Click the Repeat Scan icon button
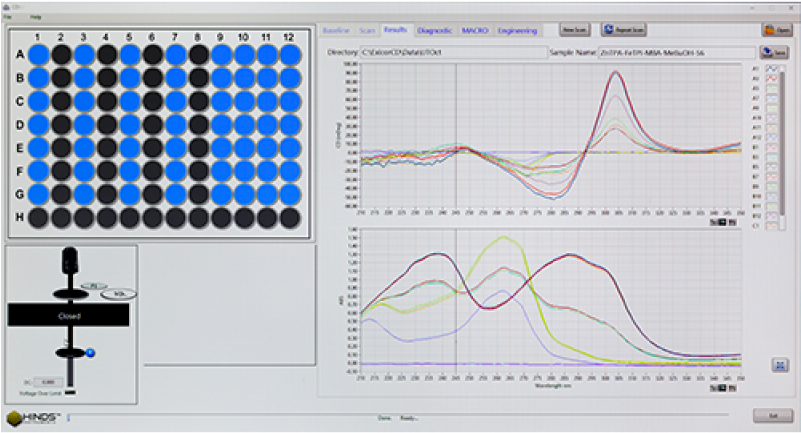Screen dimensions: 801x433 coord(623,30)
